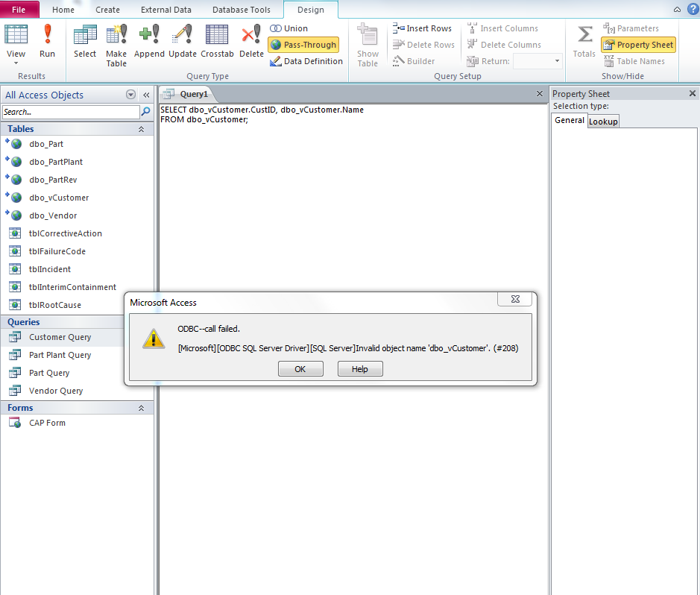The image size is (700, 595).
Task: Click the View datasheet icon
Action: coord(16,35)
